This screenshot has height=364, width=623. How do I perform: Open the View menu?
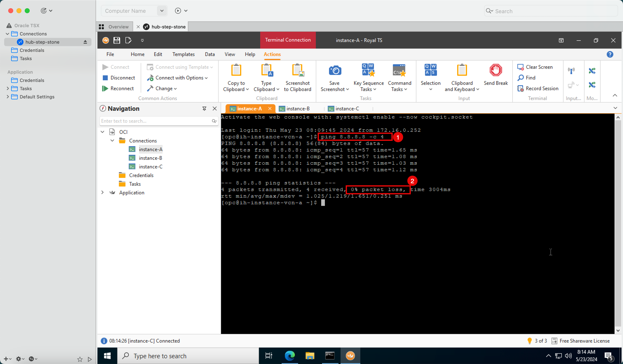pyautogui.click(x=229, y=54)
